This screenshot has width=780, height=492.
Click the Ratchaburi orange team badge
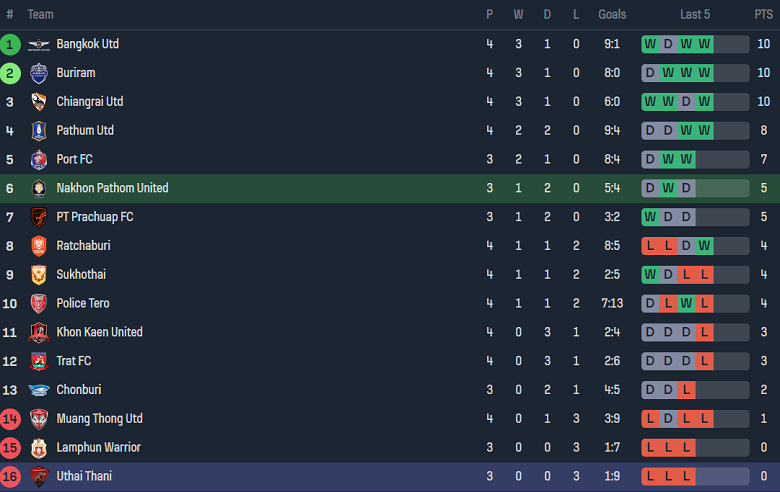39,246
